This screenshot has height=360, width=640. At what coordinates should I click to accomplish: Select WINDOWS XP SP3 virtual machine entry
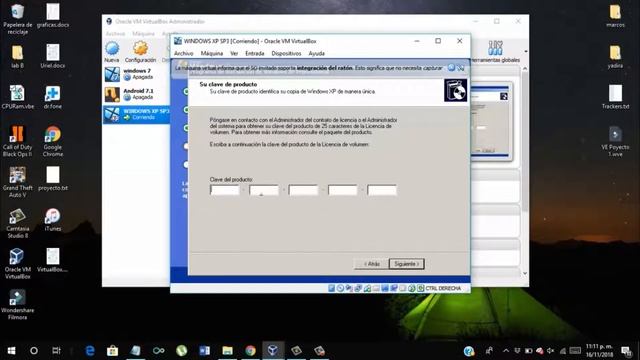[136, 114]
